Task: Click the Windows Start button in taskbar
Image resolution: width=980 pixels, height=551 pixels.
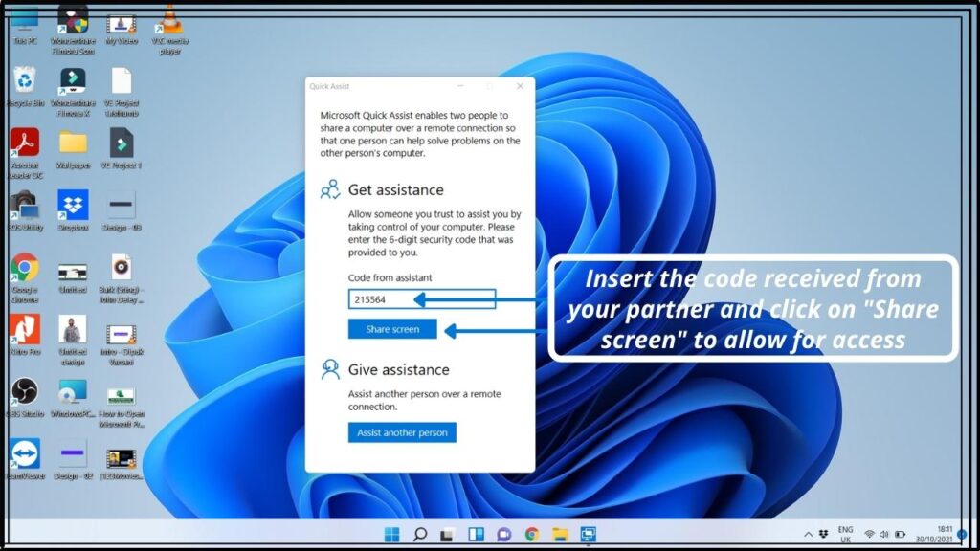Action: click(x=391, y=534)
